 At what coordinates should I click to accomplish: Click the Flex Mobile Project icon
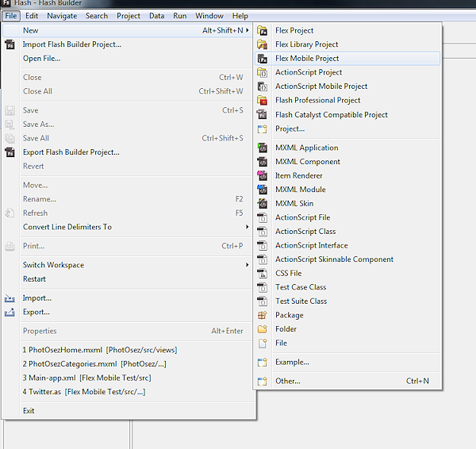click(x=263, y=59)
